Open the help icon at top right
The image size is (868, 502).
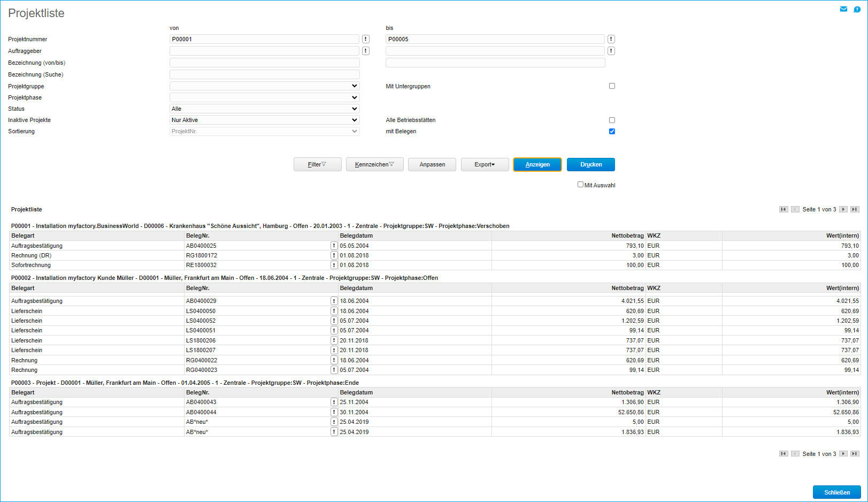[857, 9]
